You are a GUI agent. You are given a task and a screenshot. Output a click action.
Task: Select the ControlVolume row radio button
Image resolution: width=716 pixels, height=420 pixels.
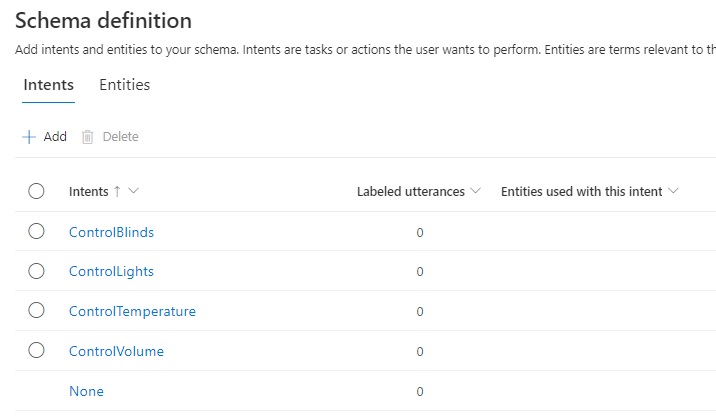click(37, 351)
